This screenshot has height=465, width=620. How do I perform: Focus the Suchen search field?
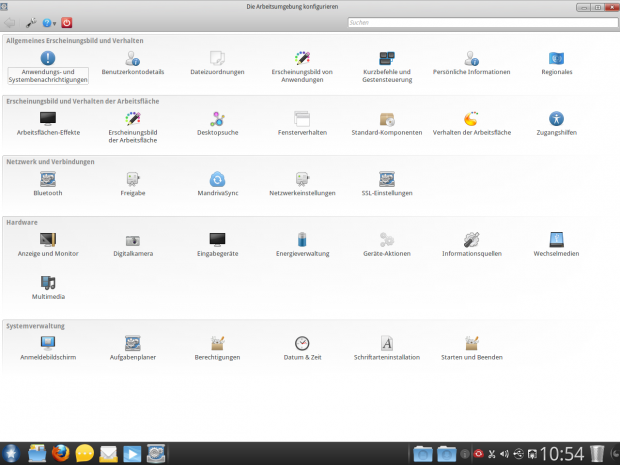click(483, 23)
